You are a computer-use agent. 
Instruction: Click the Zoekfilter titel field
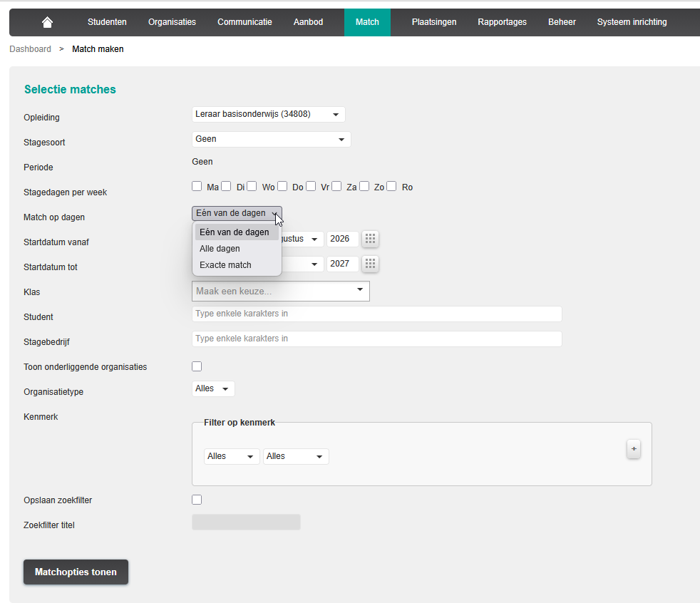(x=246, y=522)
